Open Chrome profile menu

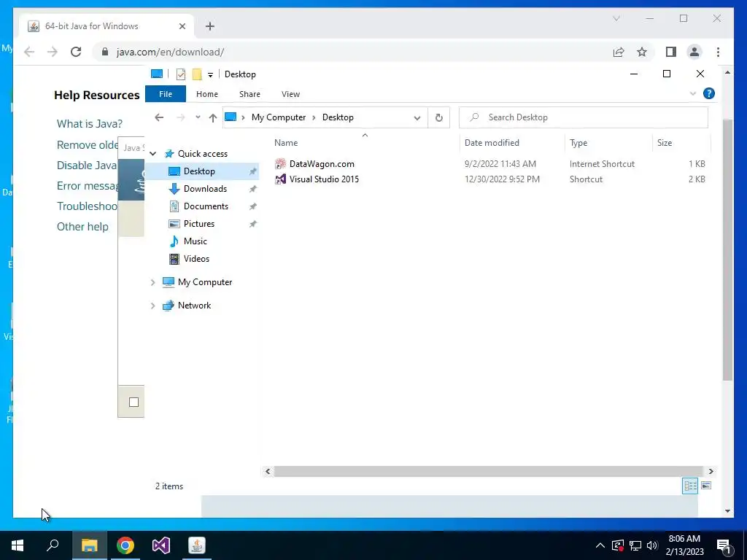694,52
